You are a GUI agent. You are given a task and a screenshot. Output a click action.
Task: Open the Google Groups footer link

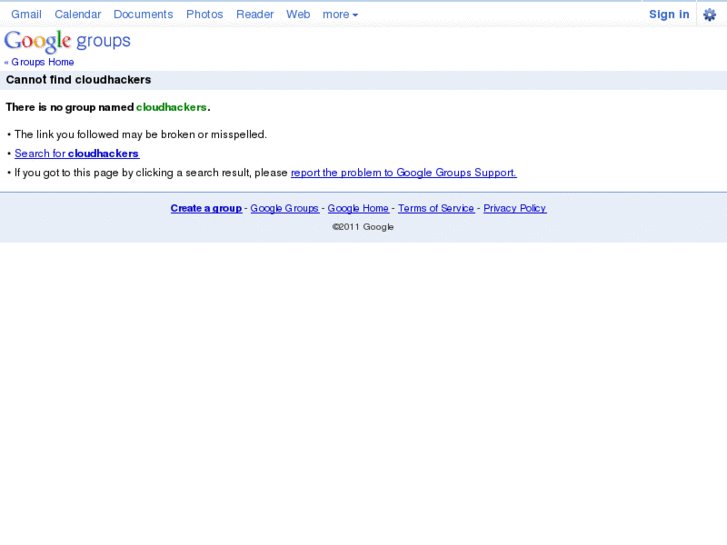285,208
